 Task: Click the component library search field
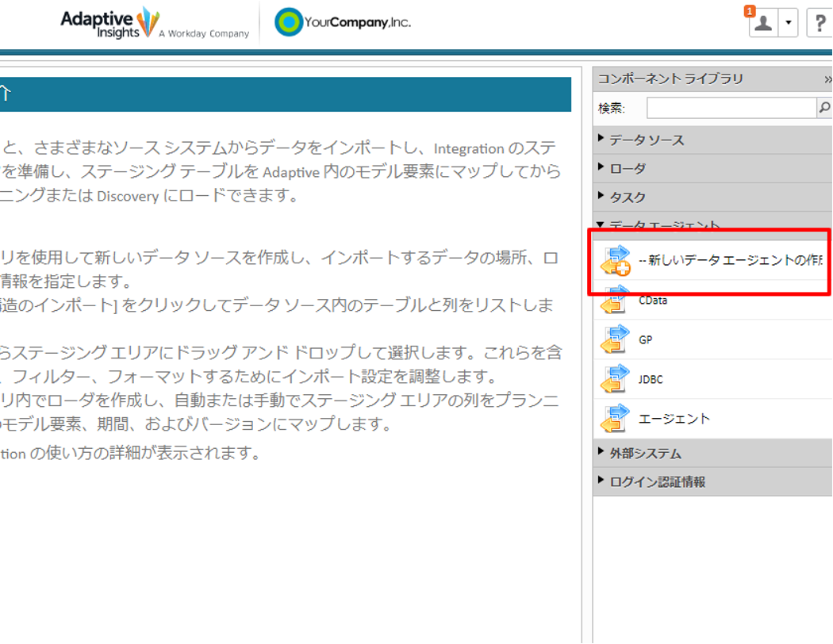[x=731, y=108]
